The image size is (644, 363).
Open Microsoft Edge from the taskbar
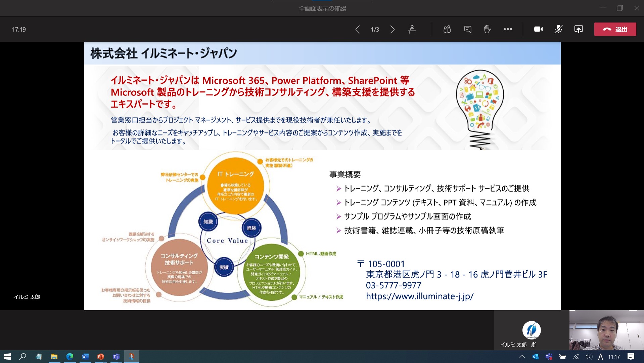(70, 357)
